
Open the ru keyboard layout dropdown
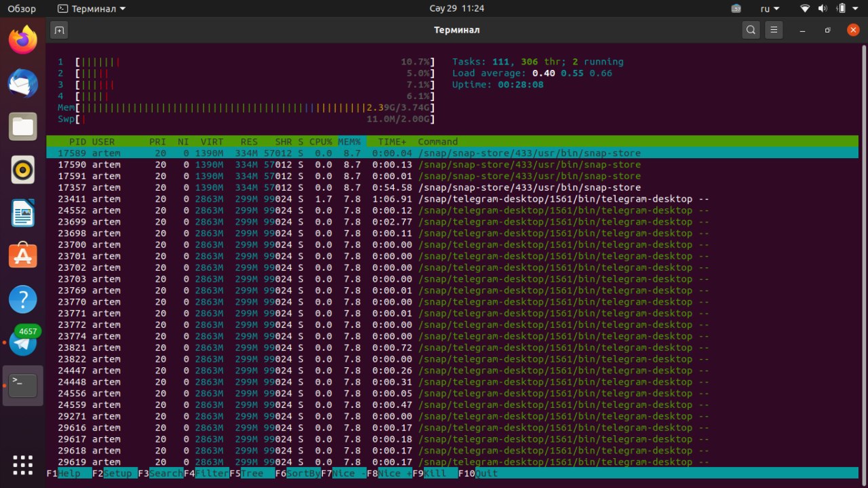pyautogui.click(x=770, y=9)
